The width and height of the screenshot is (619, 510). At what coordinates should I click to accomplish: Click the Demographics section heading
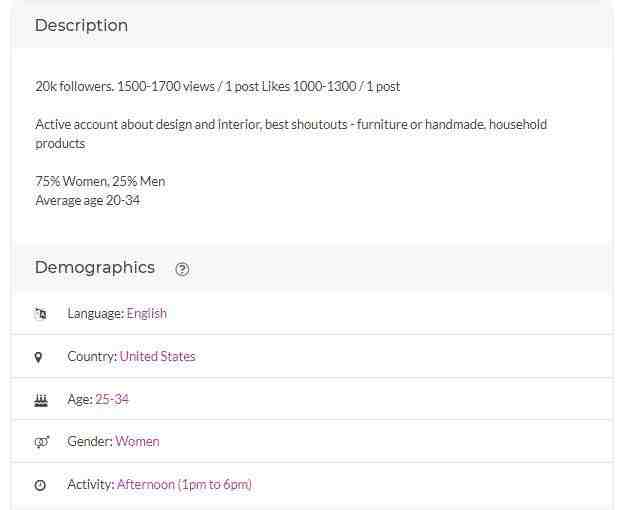click(95, 267)
